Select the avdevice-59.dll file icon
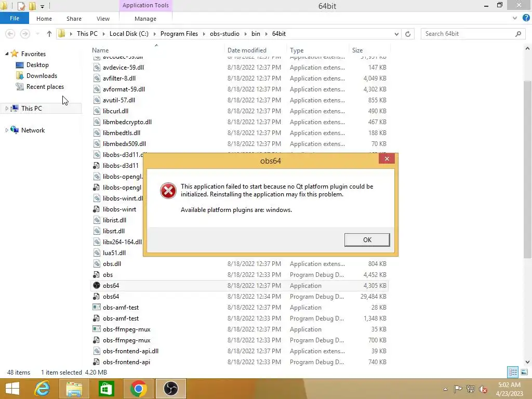Image resolution: width=532 pixels, height=399 pixels. coord(97,68)
